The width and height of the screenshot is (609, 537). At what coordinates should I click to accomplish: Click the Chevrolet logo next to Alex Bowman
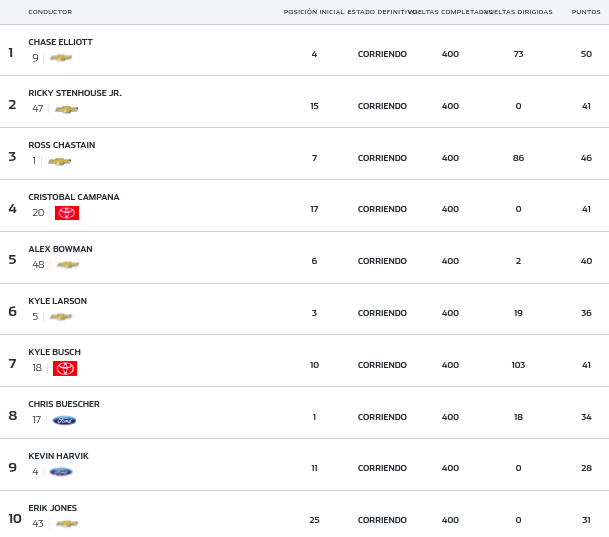point(68,265)
